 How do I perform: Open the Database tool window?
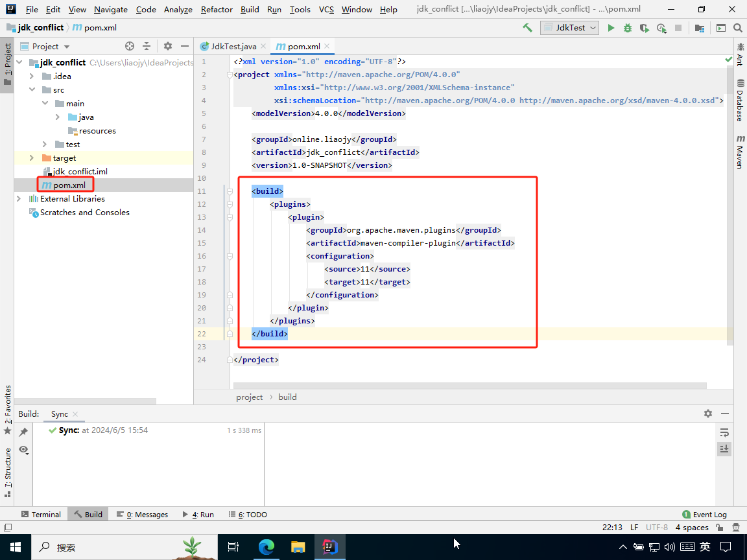(740, 100)
